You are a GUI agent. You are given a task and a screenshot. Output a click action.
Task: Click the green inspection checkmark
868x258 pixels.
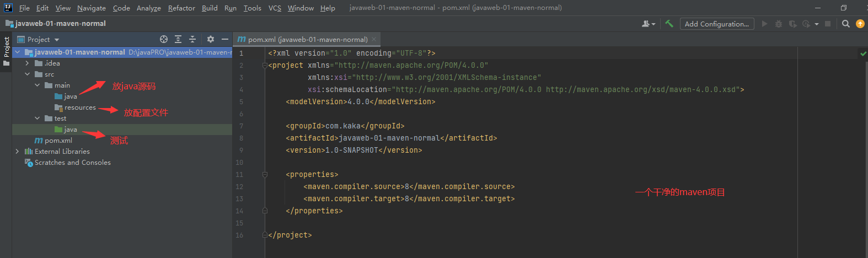click(863, 53)
